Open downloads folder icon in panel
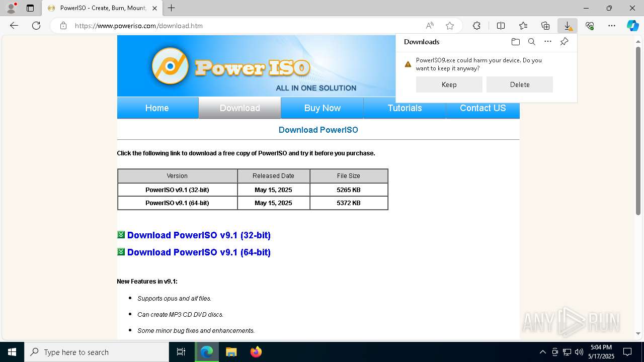The height and width of the screenshot is (362, 644). (x=515, y=42)
